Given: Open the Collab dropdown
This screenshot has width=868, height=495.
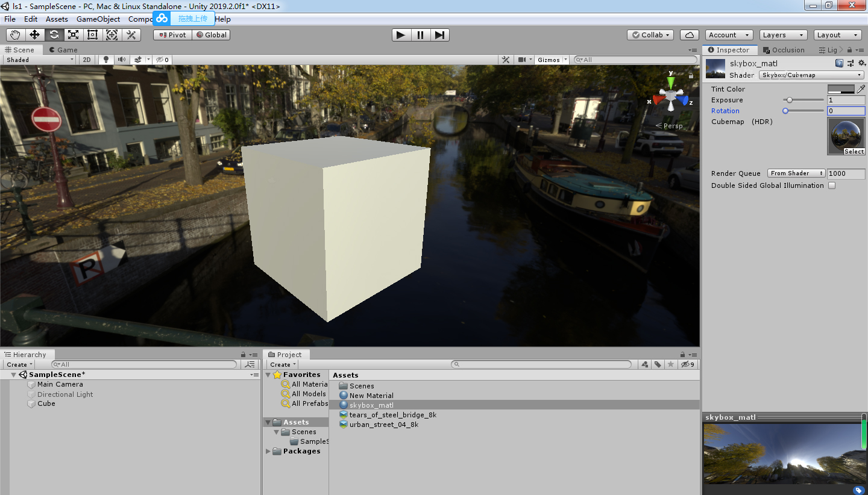Looking at the screenshot, I should point(650,35).
